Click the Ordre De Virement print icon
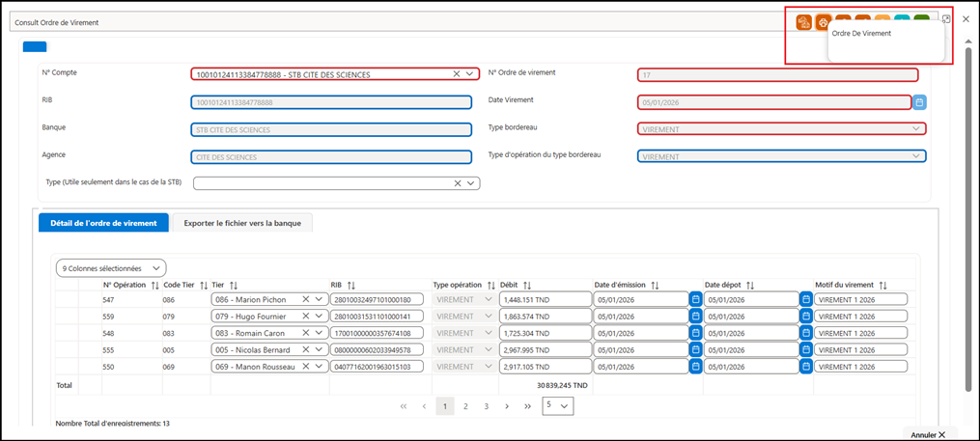Viewport: 980px width, 441px height. [824, 22]
